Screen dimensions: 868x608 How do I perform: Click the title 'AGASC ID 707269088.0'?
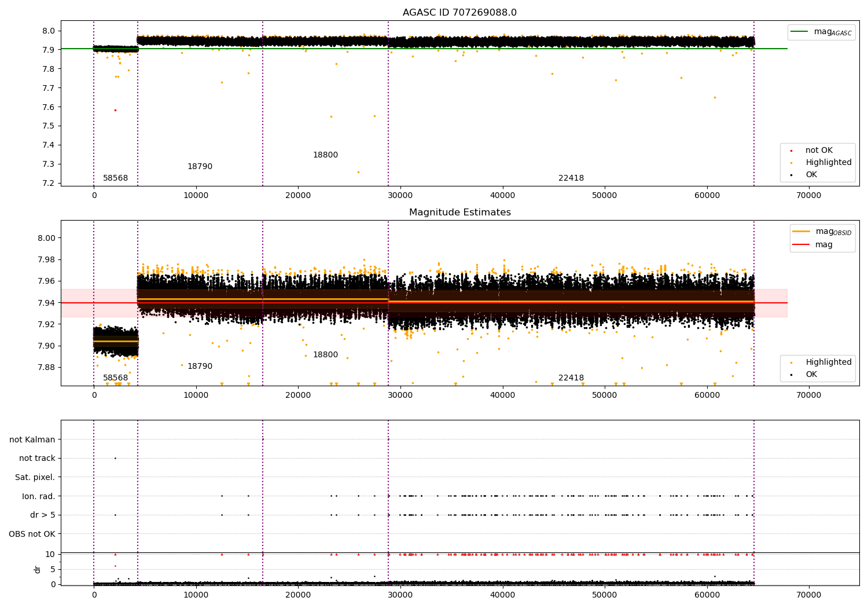point(459,13)
